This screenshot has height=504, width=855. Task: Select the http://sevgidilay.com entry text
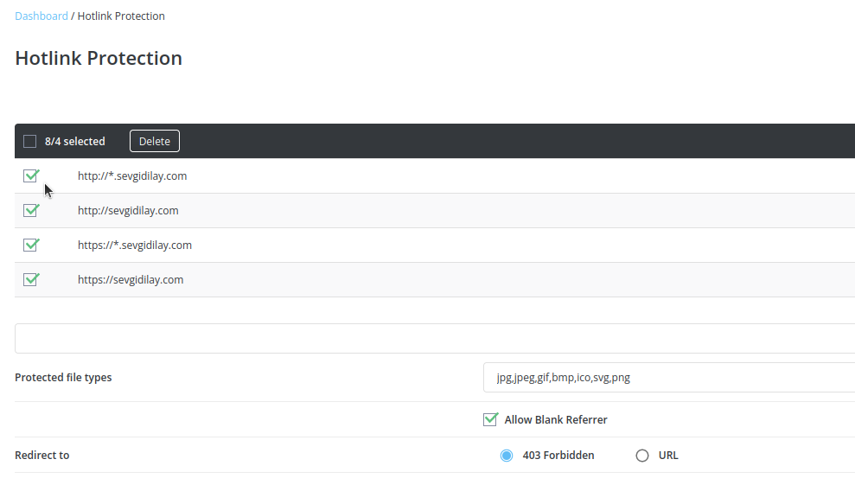(x=128, y=210)
